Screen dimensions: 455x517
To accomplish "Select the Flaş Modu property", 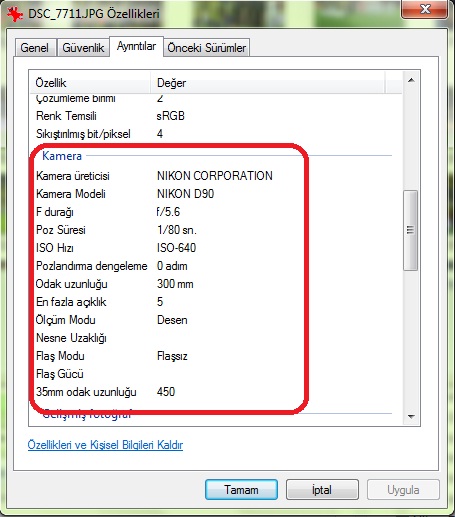I will click(60, 356).
